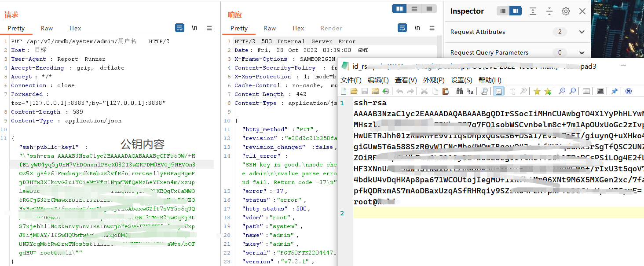The image size is (644, 266).
Task: Toggle word wrap button in Notepad3
Action: click(499, 91)
